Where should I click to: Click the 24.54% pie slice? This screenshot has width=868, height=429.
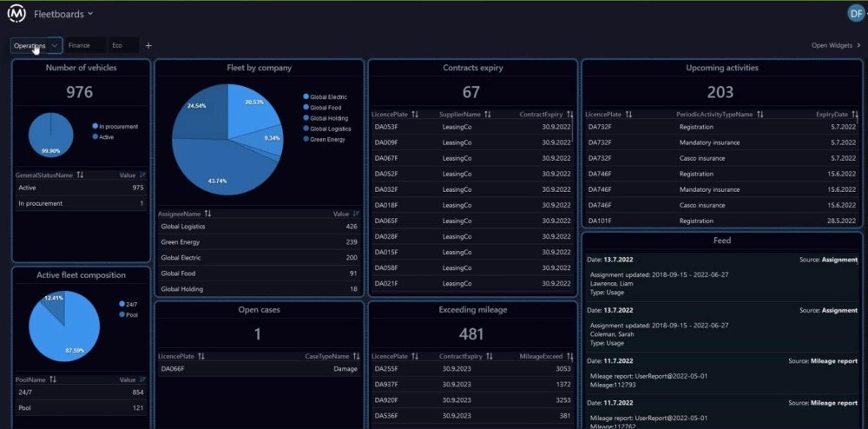(198, 110)
